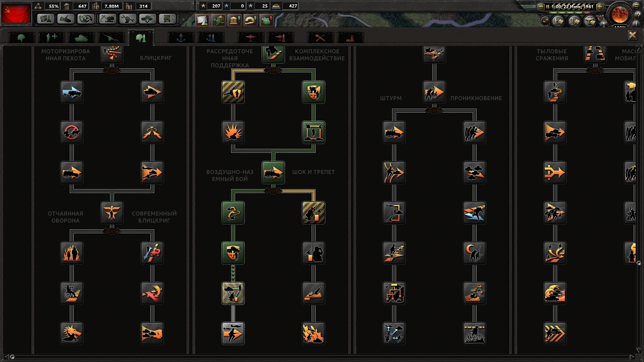
Task: Toggle branch choice between Моторизированная пехота and Блицкриг
Action: click(x=112, y=70)
